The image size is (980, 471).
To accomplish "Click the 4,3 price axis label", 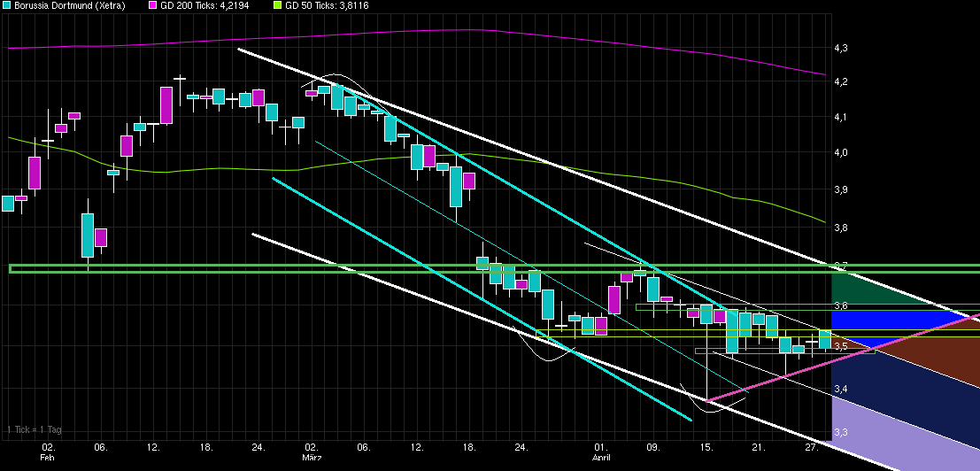I will [841, 48].
